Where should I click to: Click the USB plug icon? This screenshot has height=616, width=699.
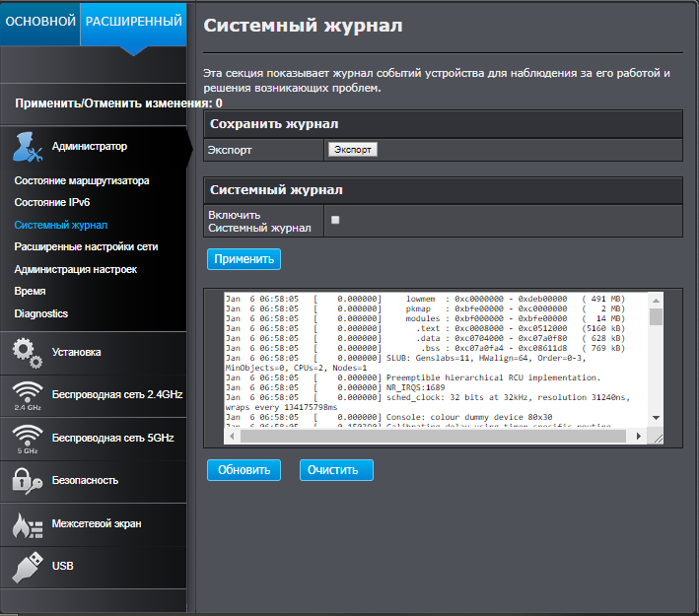pos(28,567)
